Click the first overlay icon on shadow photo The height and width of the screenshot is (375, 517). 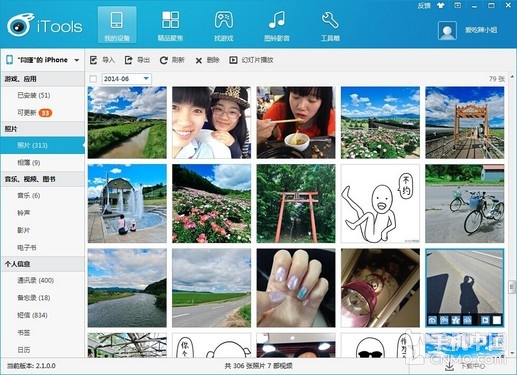[x=432, y=320]
